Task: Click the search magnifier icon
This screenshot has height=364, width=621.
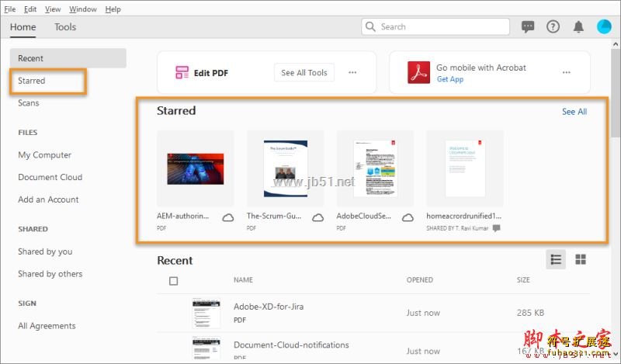Action: click(x=370, y=26)
